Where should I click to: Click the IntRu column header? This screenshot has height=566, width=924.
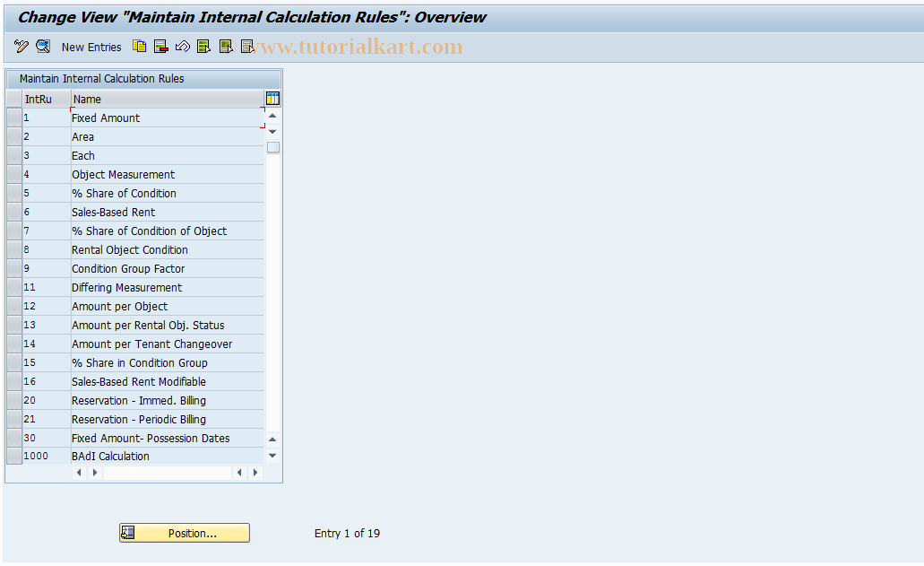(x=47, y=99)
